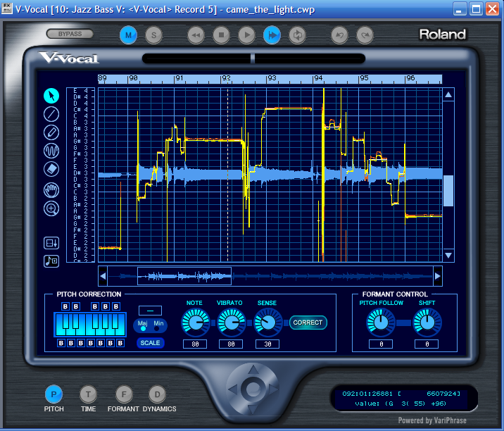Viewport: 504px width, 431px height.
Task: Click the PITCH FOLLOW knob
Action: tap(381, 323)
